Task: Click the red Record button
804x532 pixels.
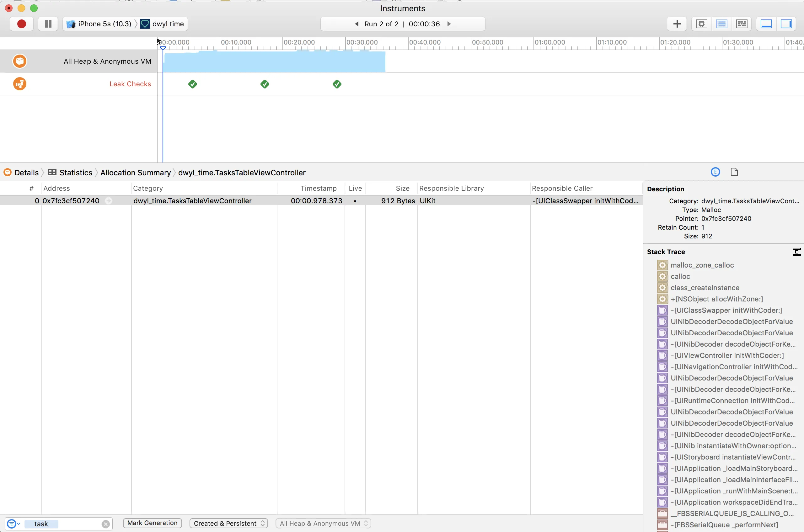Action: [x=21, y=24]
